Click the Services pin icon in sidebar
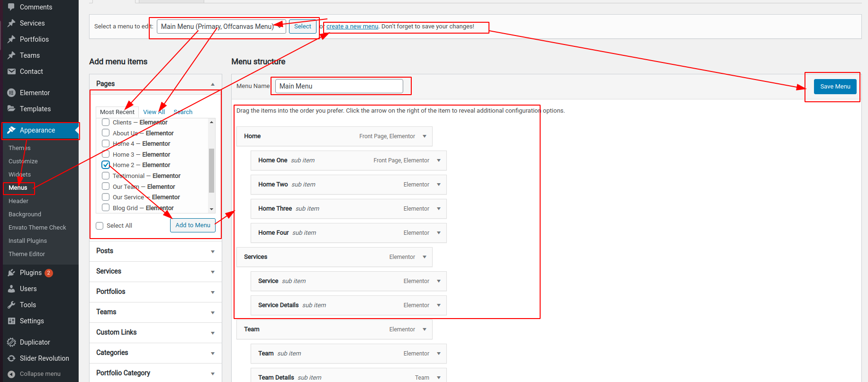The height and width of the screenshot is (382, 868). (11, 23)
